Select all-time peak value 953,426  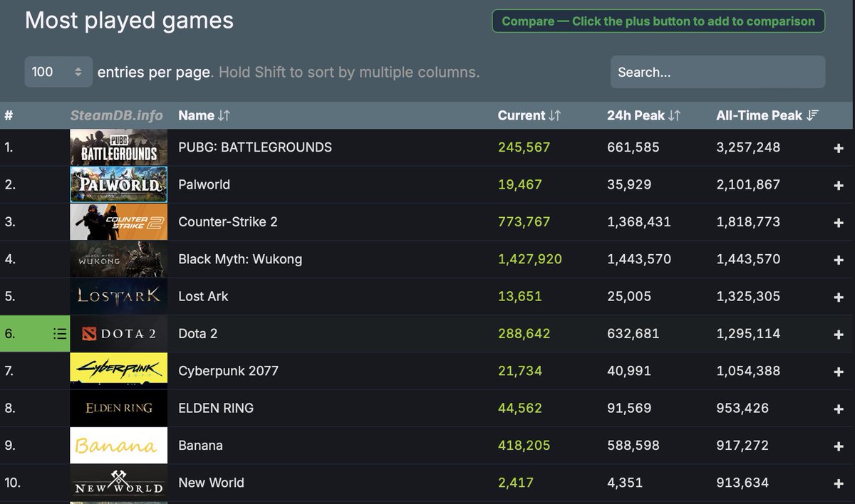742,408
